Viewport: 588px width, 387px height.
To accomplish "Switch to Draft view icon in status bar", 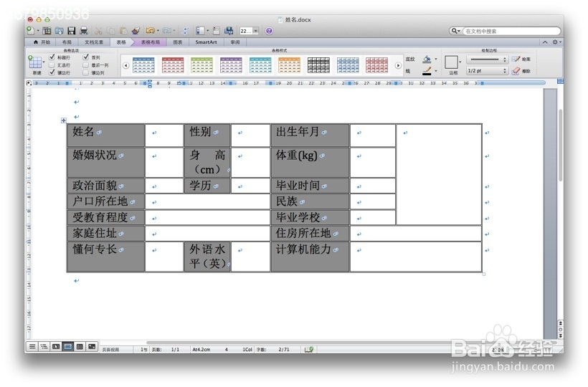I will [x=32, y=347].
